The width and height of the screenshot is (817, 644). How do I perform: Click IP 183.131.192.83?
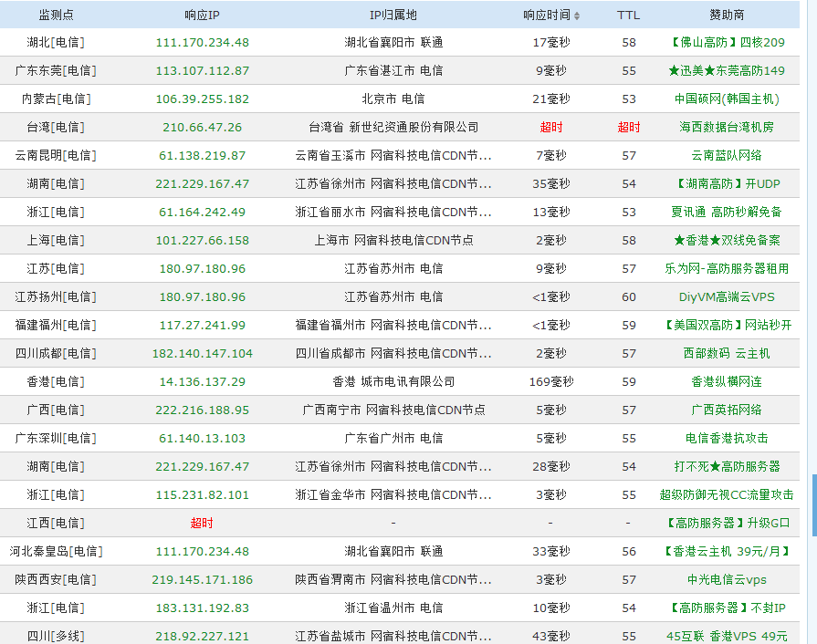coord(202,608)
